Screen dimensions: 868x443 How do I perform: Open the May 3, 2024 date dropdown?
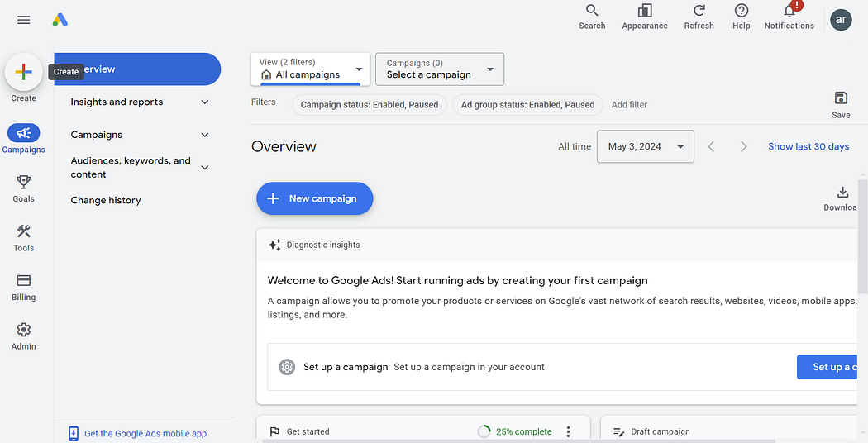point(646,147)
